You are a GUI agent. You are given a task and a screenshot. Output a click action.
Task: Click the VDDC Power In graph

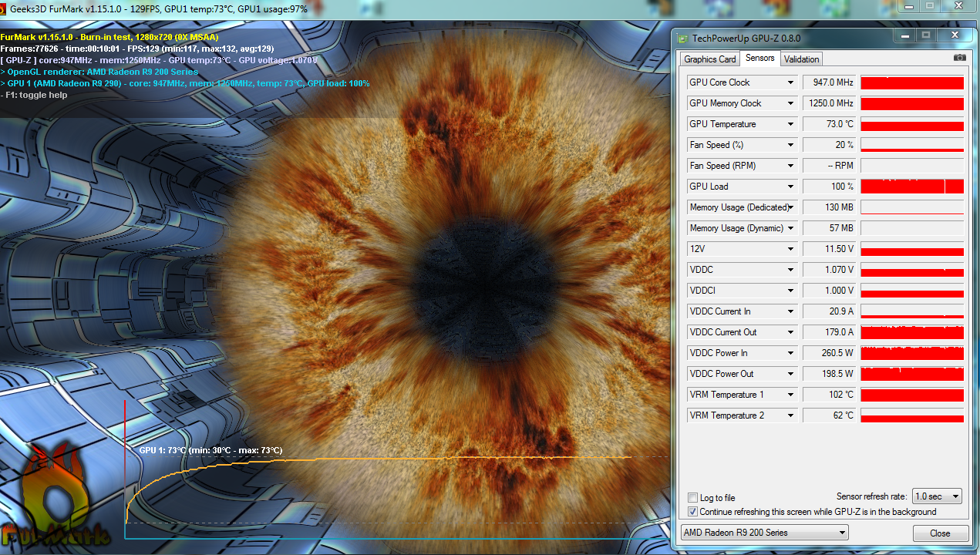coord(912,353)
